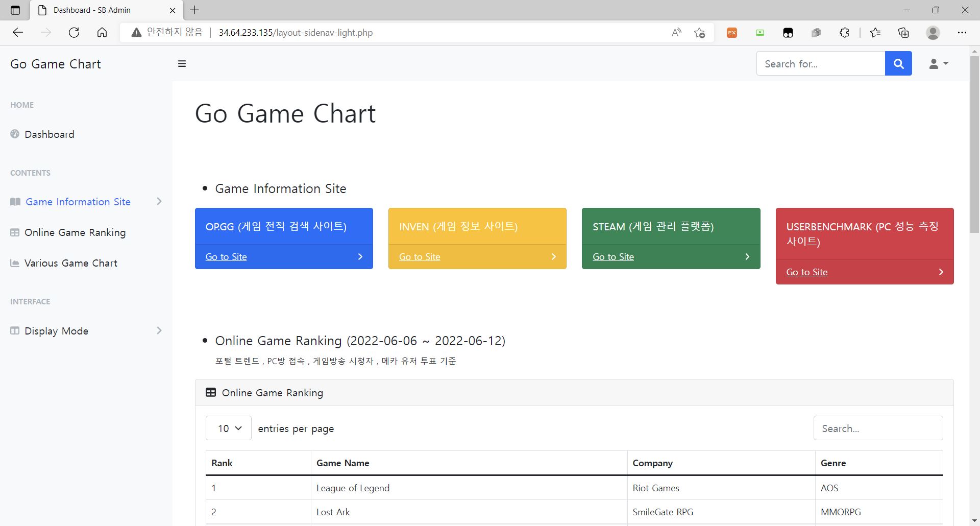The image size is (980, 526).
Task: Select Display Mode sidebar item
Action: pyautogui.click(x=56, y=331)
